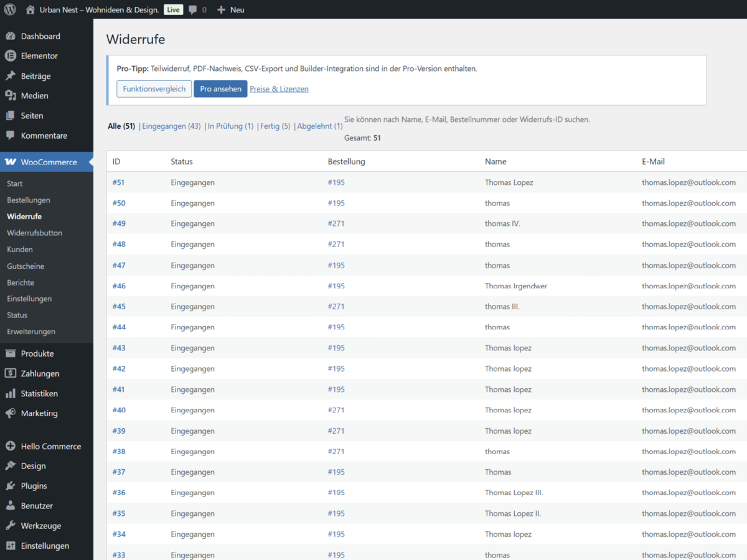Open withdrawal ID #51
This screenshot has height=560, width=747.
[x=119, y=182]
